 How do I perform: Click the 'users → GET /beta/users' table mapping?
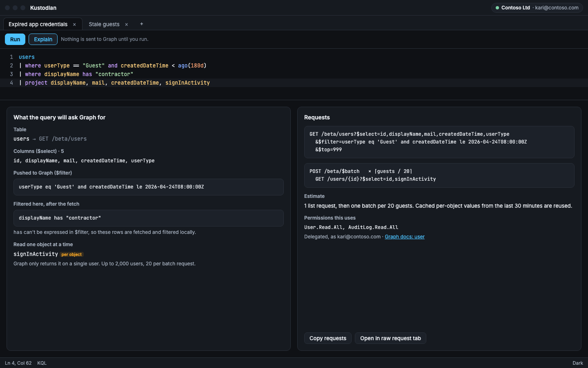point(50,139)
